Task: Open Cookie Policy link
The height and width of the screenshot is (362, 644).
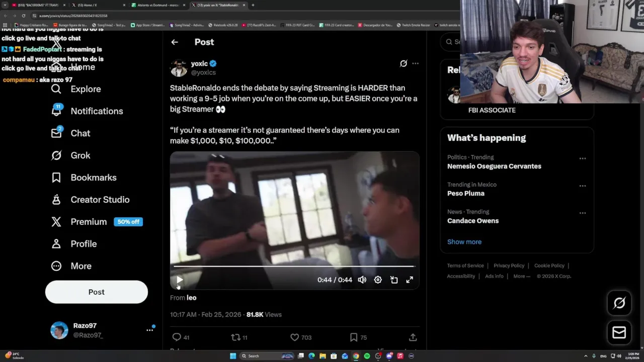Action: click(x=549, y=265)
